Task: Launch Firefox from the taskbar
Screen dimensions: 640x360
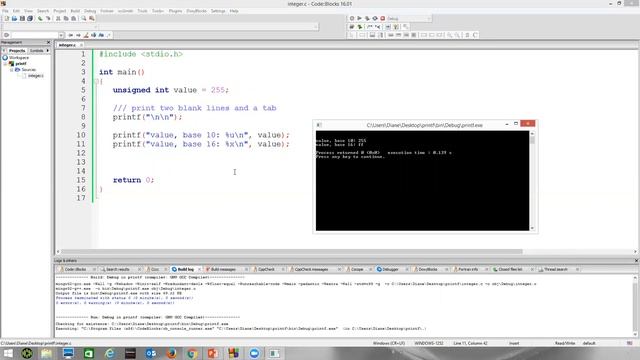Action: (x=171, y=353)
